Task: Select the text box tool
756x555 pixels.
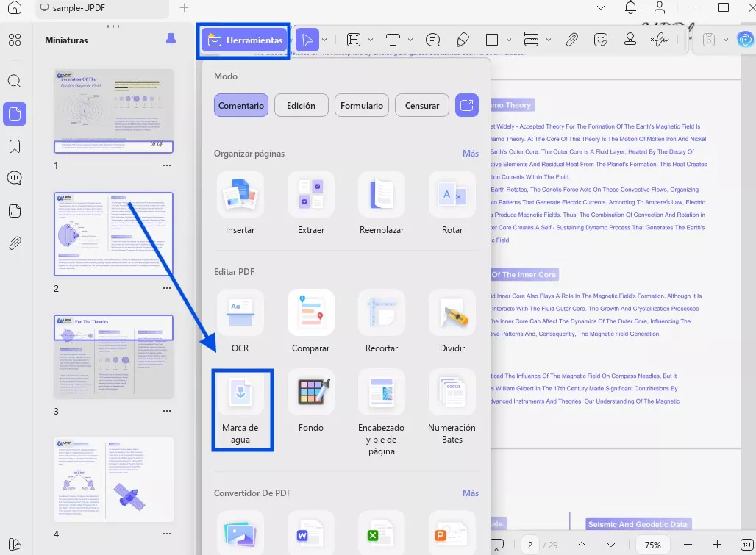Action: (393, 40)
